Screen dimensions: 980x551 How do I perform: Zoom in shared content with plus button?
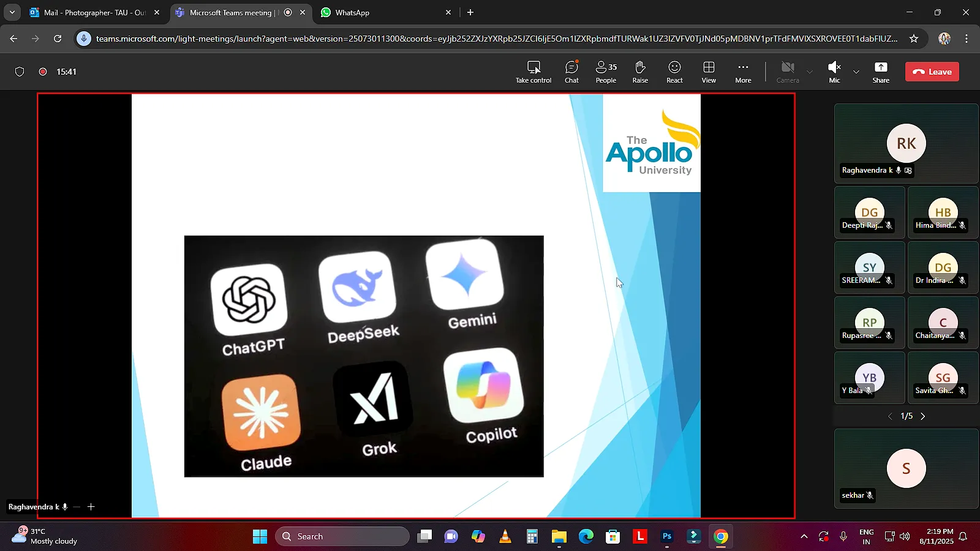pos(91,507)
